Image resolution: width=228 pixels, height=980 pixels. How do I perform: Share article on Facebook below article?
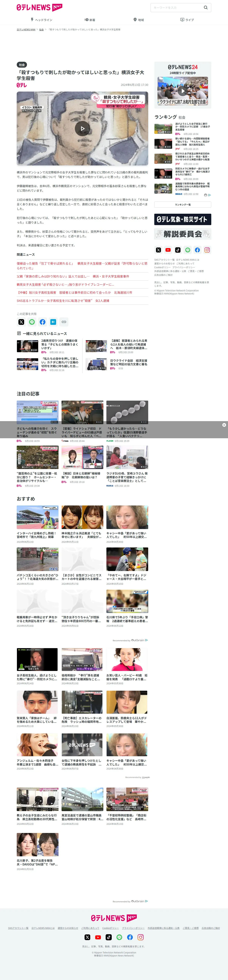[43, 322]
